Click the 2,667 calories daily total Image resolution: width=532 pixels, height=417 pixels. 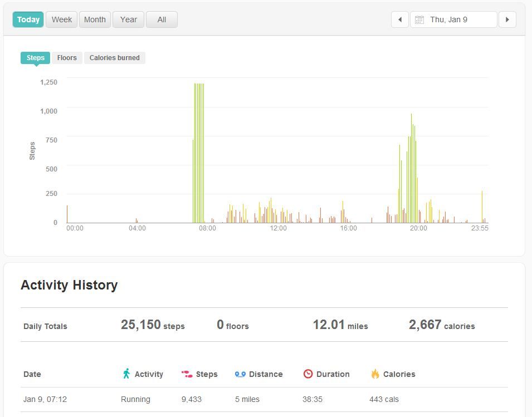[442, 325]
